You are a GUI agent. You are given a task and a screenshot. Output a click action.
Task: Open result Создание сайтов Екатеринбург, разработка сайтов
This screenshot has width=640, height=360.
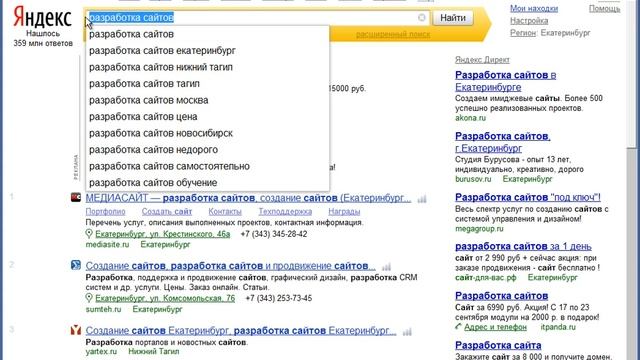241,330
